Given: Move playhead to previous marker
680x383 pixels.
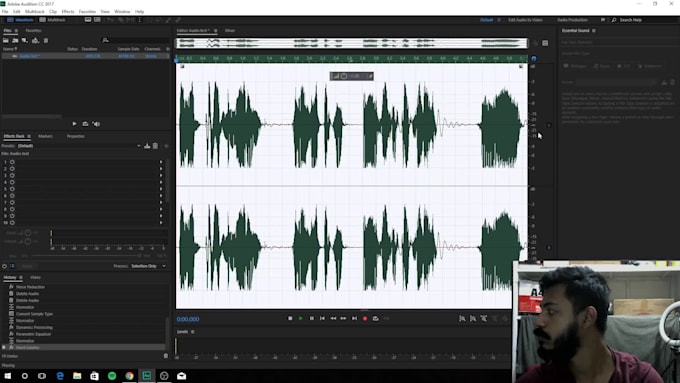Looking at the screenshot, I should tap(322, 318).
